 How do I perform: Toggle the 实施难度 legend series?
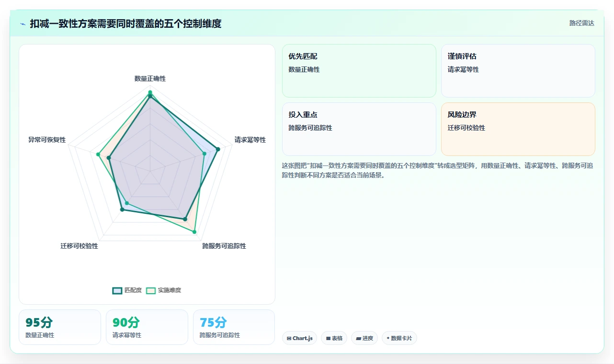(x=163, y=290)
